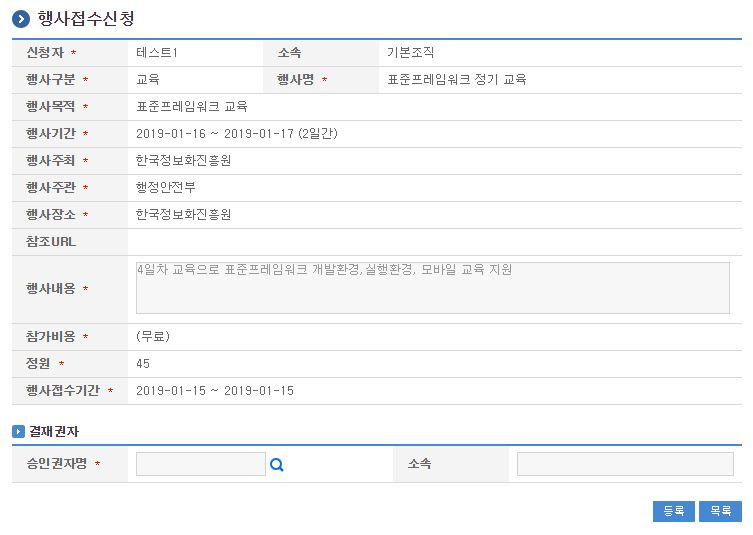Click the 결재권자 section heading
Viewport: 753px width, 535px height.
click(x=54, y=431)
